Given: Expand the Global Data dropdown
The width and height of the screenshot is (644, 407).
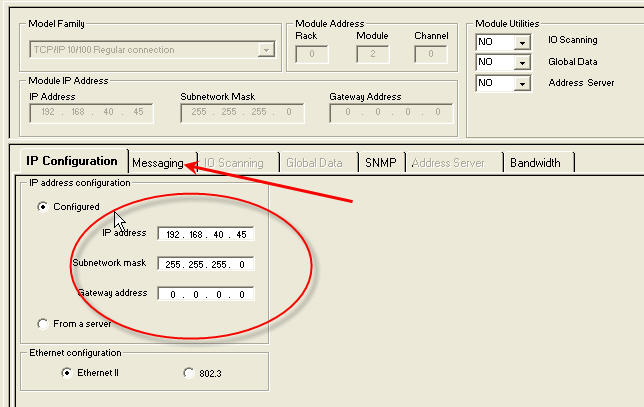Looking at the screenshot, I should pyautogui.click(x=522, y=62).
